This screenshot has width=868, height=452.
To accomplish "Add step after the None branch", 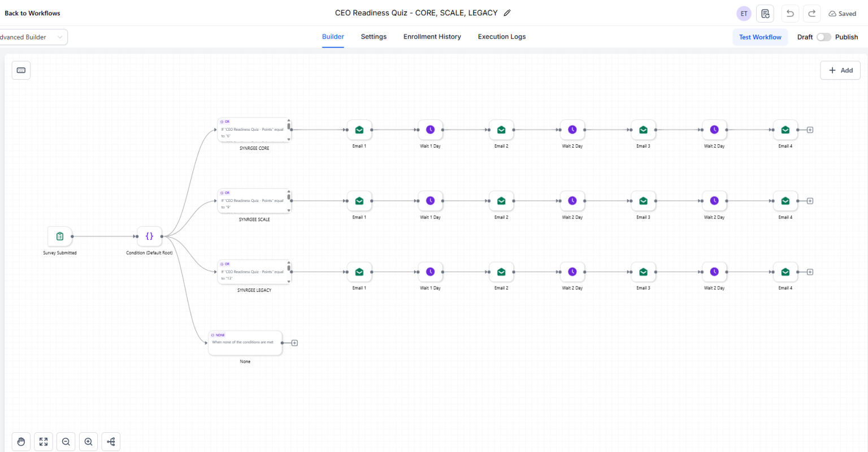I will [294, 343].
